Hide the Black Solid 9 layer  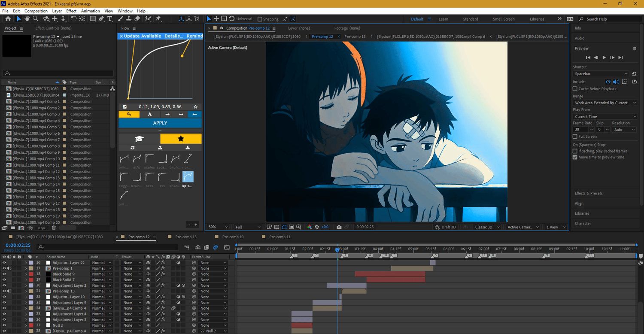click(x=4, y=274)
